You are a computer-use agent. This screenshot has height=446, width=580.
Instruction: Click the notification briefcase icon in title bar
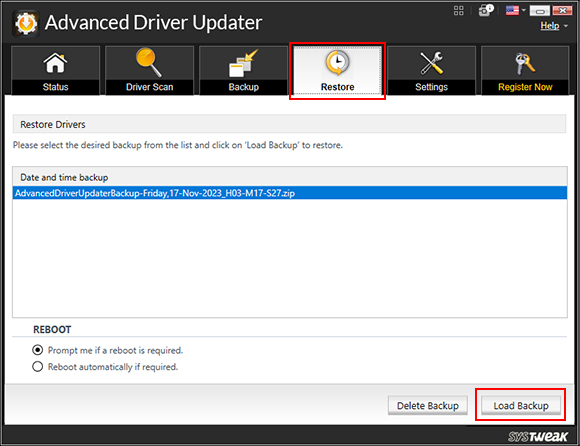point(486,10)
